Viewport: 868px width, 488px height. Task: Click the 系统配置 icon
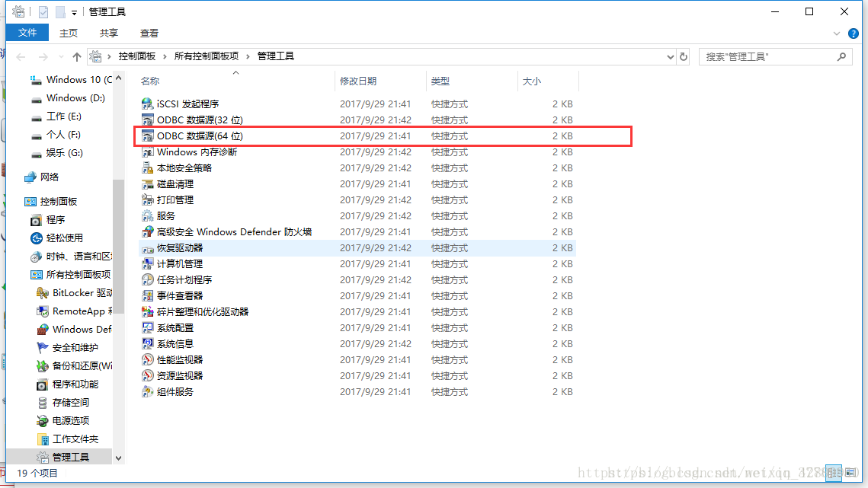(x=147, y=328)
